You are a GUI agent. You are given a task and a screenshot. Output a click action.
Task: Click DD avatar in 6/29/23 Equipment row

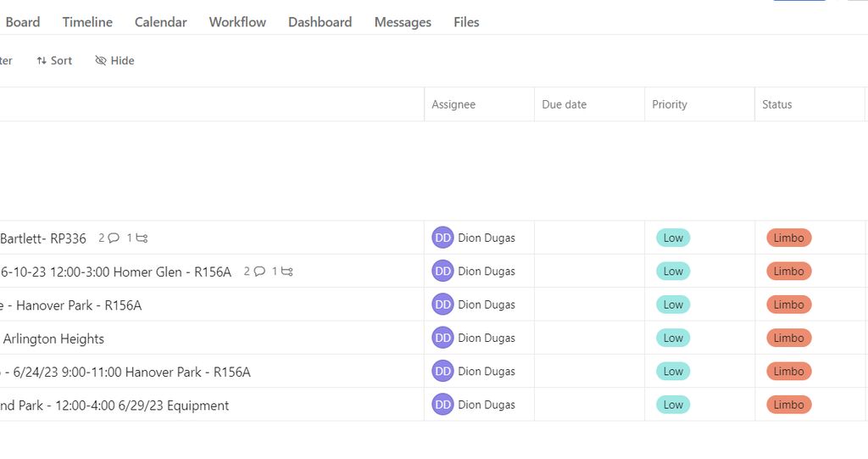tap(442, 405)
